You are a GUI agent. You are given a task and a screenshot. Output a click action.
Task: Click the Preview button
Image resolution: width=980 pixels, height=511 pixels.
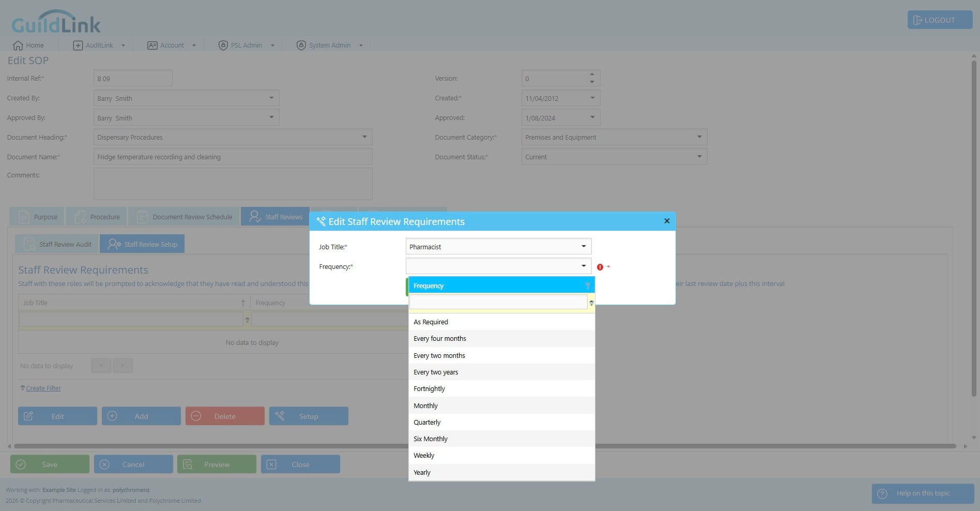[x=217, y=464]
